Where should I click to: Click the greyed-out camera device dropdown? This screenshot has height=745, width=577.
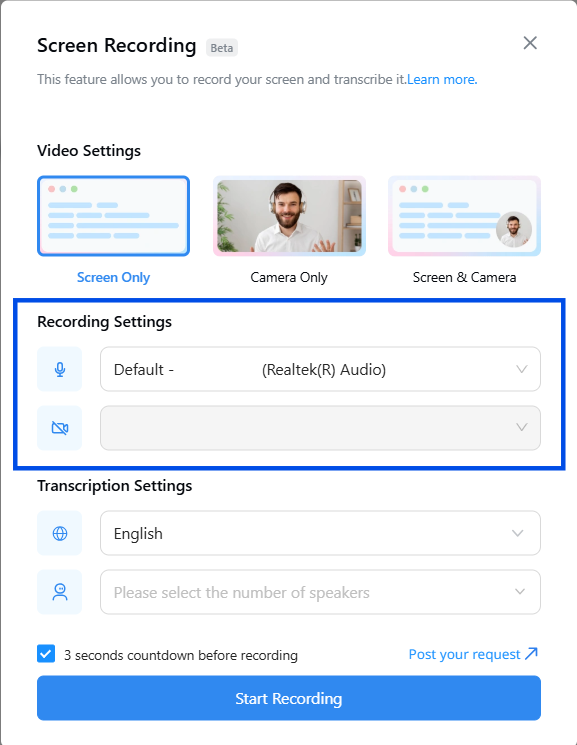(x=320, y=428)
